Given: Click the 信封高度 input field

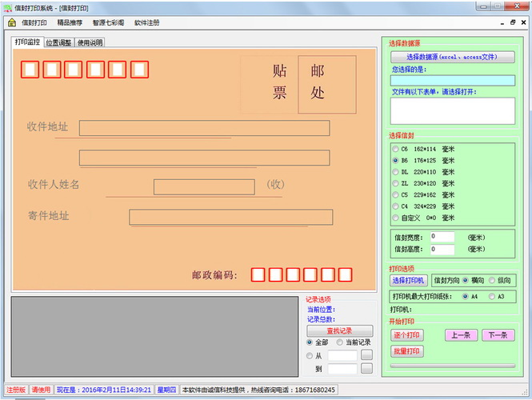Looking at the screenshot, I should [442, 250].
